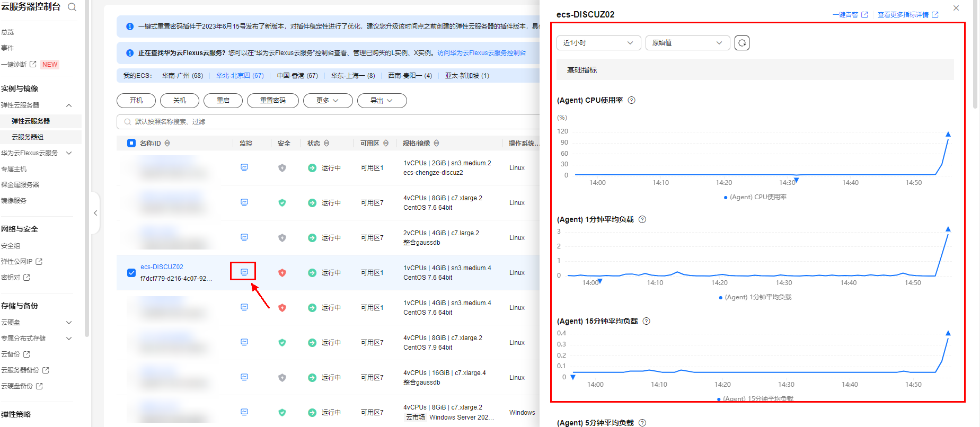
Task: Open the monitoring icon for ecs-DISCUZ02
Action: coord(244,272)
